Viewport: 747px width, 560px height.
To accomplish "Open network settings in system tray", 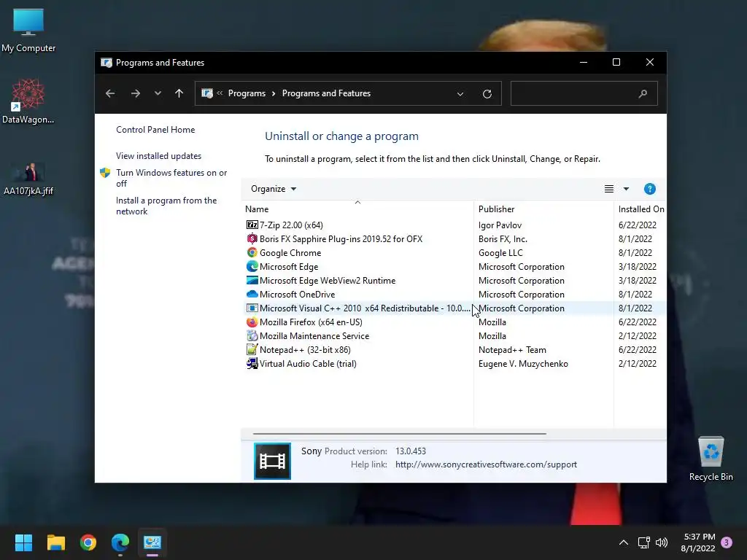I will pos(643,542).
